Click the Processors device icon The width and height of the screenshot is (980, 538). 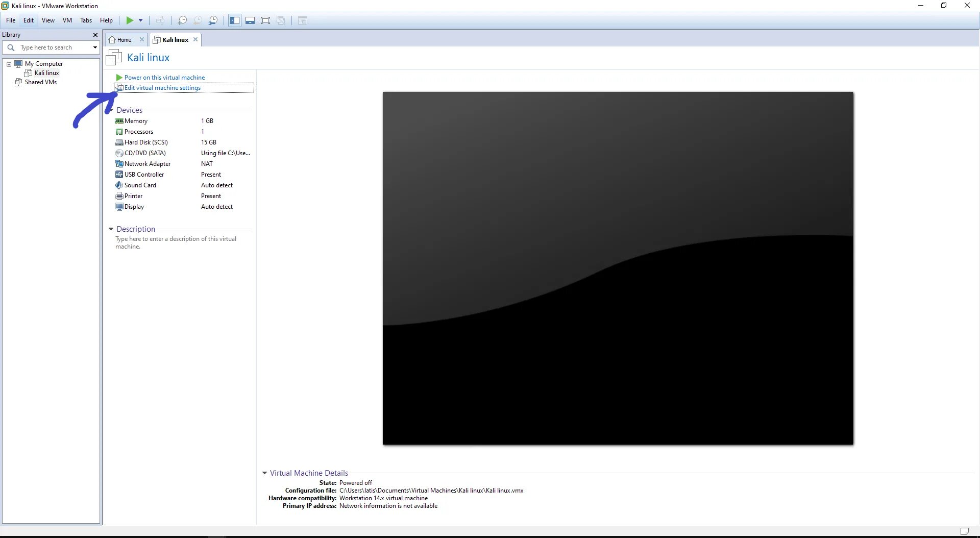[x=119, y=132]
